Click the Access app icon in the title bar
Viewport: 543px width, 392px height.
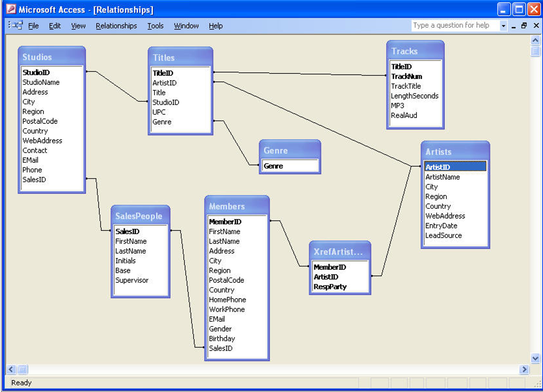pyautogui.click(x=11, y=8)
